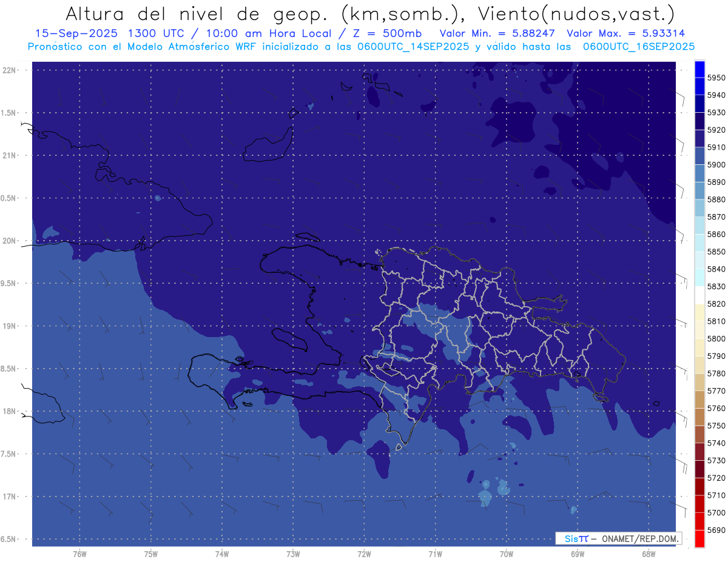Click the WRF model forecast description line
The image size is (728, 562).
tap(361, 47)
